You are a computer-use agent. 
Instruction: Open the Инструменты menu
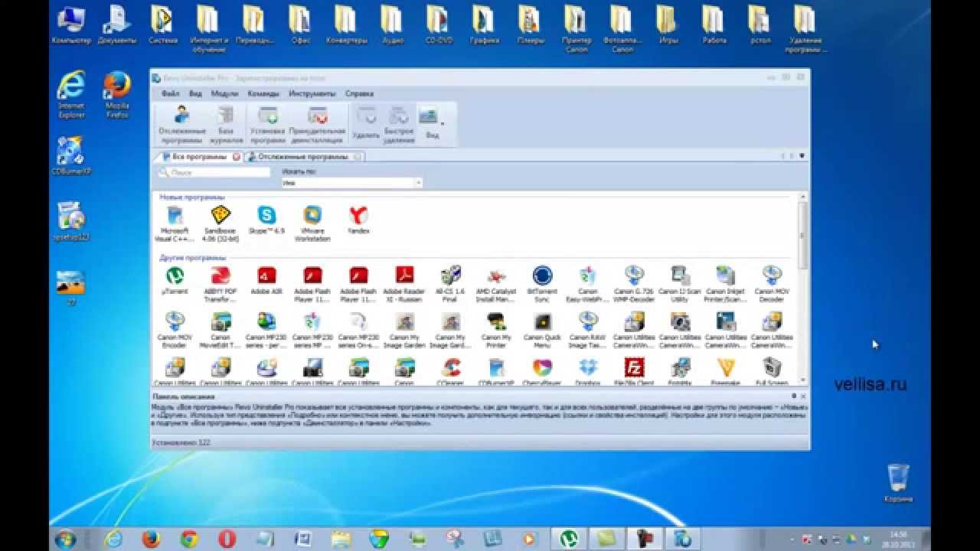(312, 93)
